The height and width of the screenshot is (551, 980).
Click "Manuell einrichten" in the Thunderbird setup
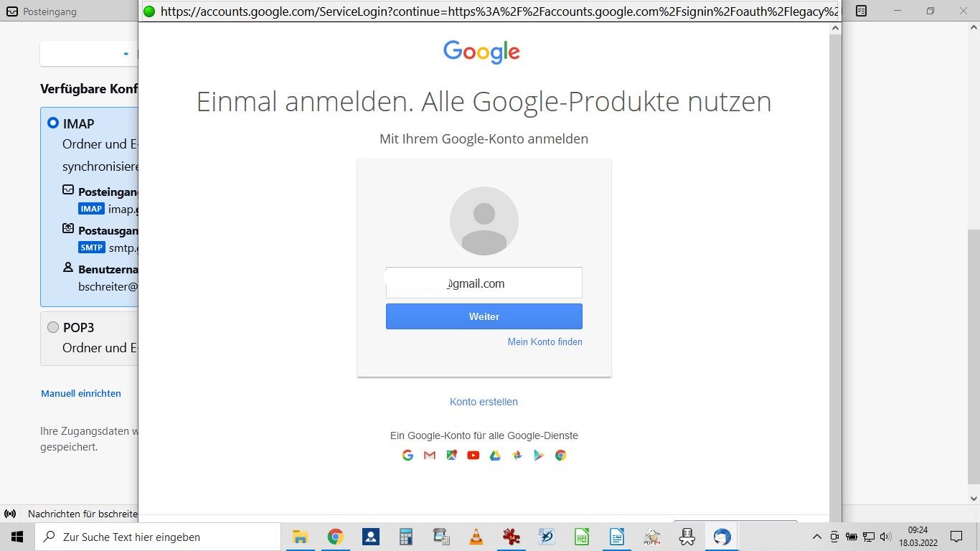click(81, 393)
